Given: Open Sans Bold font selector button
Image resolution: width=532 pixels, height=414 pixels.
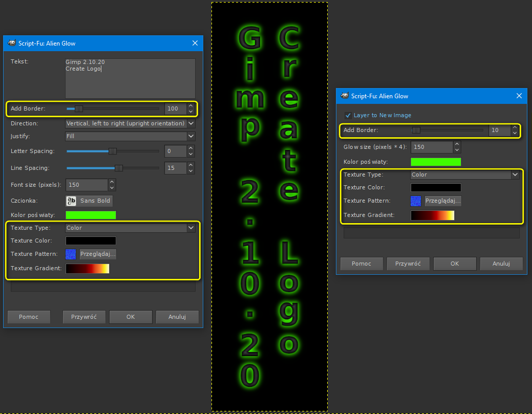Looking at the screenshot, I should [89, 201].
